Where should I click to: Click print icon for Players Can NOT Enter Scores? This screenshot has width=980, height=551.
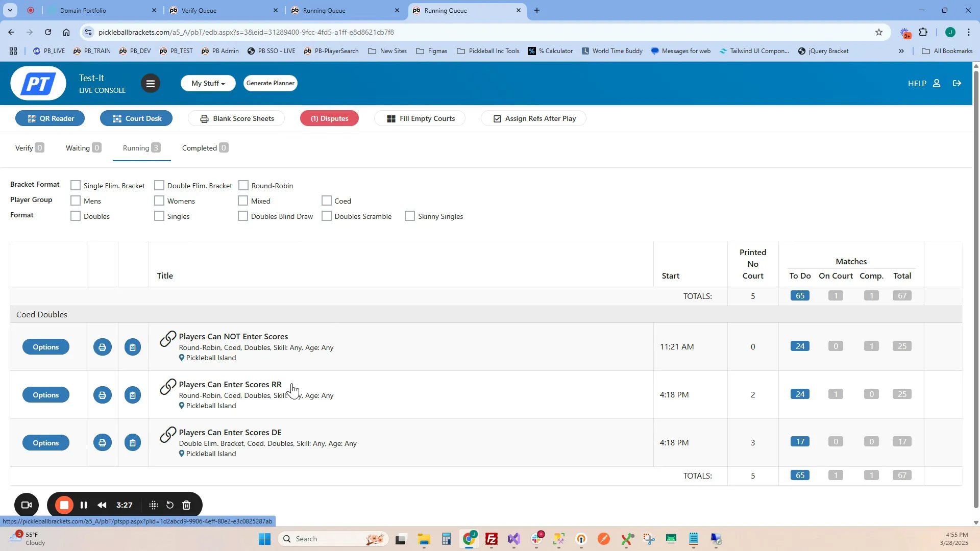(x=102, y=347)
